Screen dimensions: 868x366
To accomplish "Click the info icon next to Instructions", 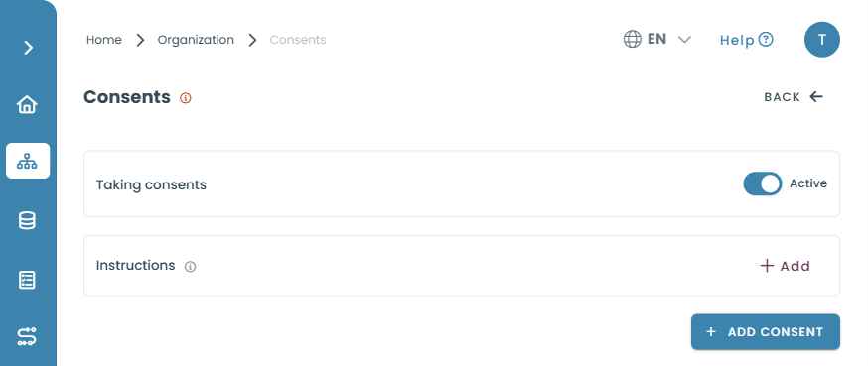I will pos(191,267).
